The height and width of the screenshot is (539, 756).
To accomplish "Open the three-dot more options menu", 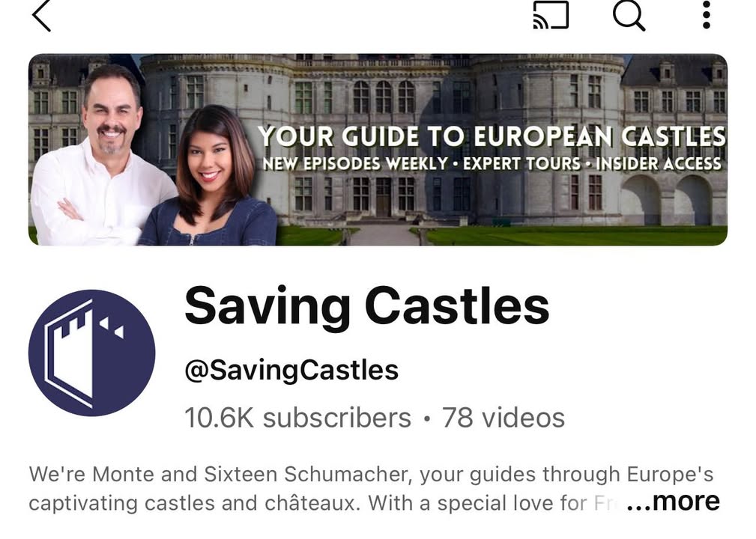I will 706,15.
